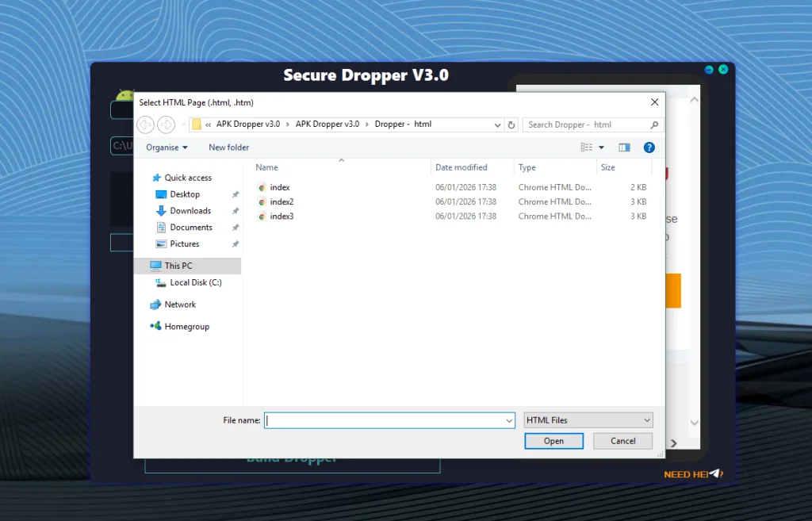Select the Chrome HTML file icon beside index2
This screenshot has height=521, width=812.
pyautogui.click(x=262, y=201)
